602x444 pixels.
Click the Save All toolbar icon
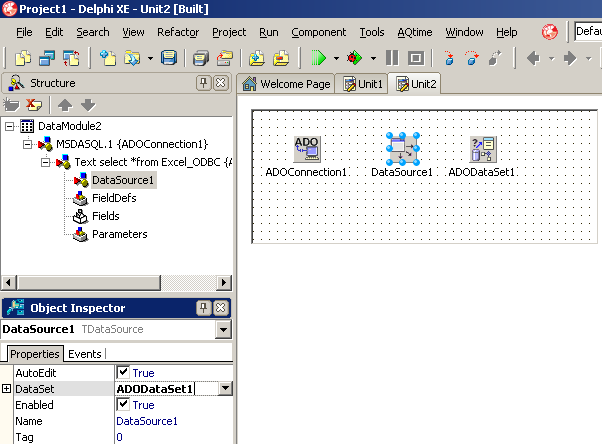(x=200, y=58)
